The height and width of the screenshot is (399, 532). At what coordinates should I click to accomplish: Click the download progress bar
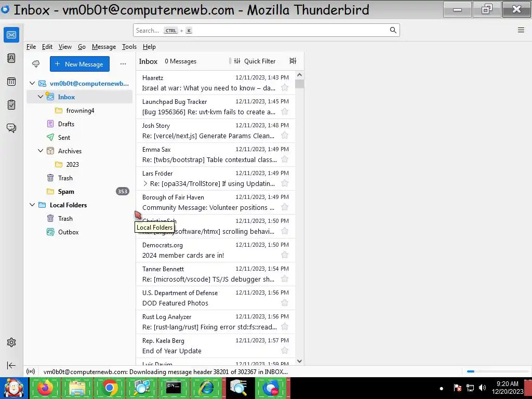point(497,371)
